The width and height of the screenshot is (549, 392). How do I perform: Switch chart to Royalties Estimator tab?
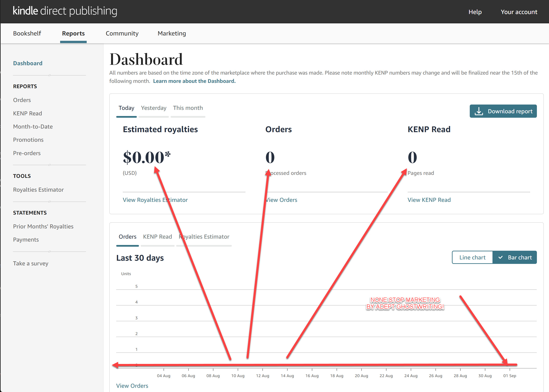[x=204, y=237]
